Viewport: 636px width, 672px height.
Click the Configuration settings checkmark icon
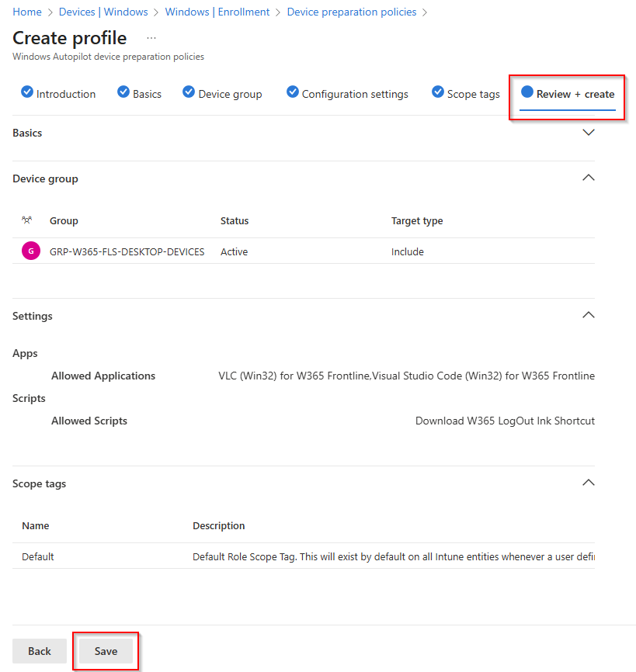coord(293,92)
